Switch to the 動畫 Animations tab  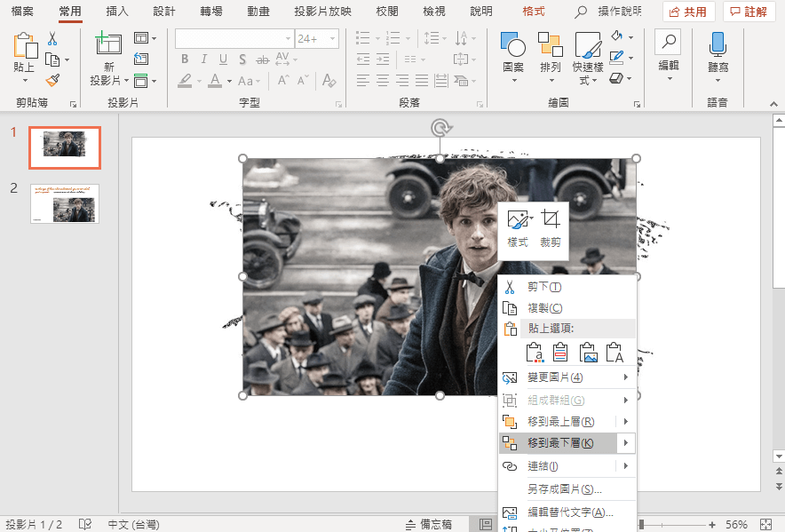pyautogui.click(x=258, y=11)
